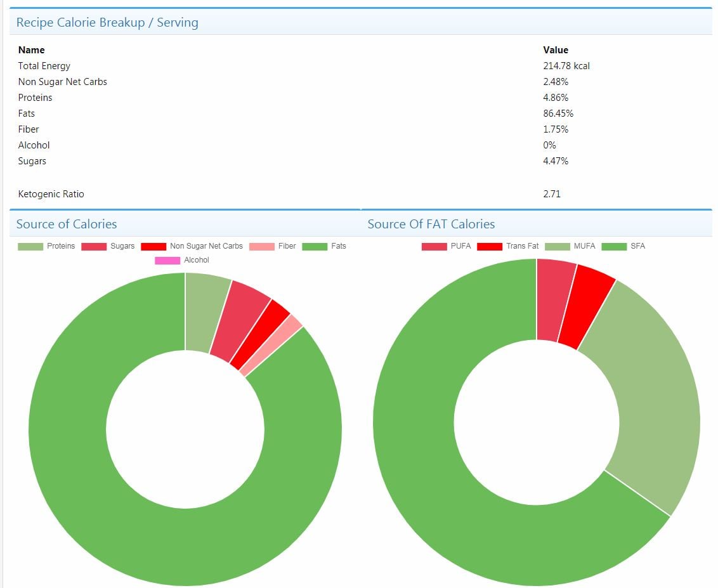Toggle the MUFA legend swatch

[x=558, y=246]
